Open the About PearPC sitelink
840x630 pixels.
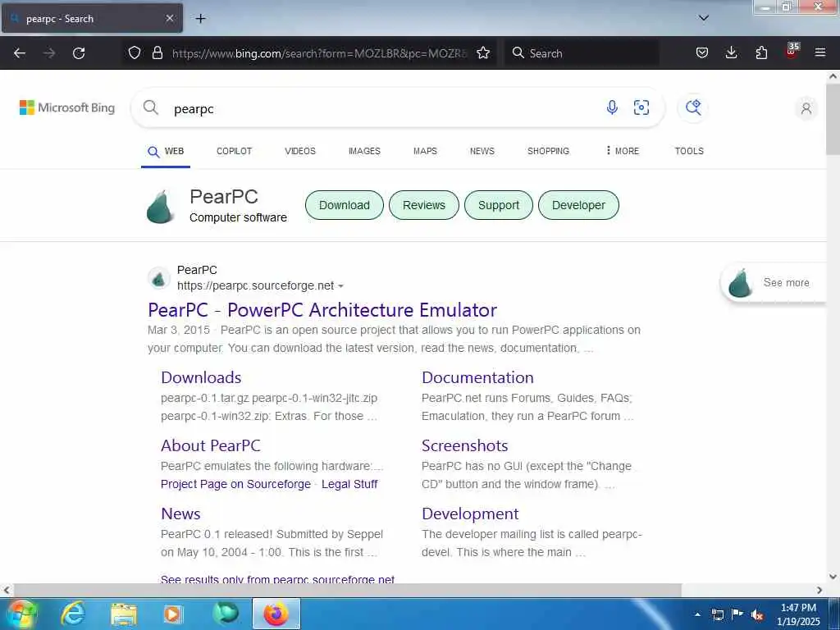(x=211, y=445)
